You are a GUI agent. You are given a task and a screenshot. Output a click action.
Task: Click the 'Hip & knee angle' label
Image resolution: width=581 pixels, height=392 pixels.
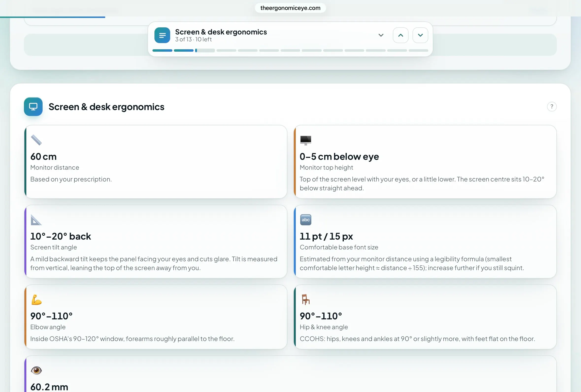[324, 327]
